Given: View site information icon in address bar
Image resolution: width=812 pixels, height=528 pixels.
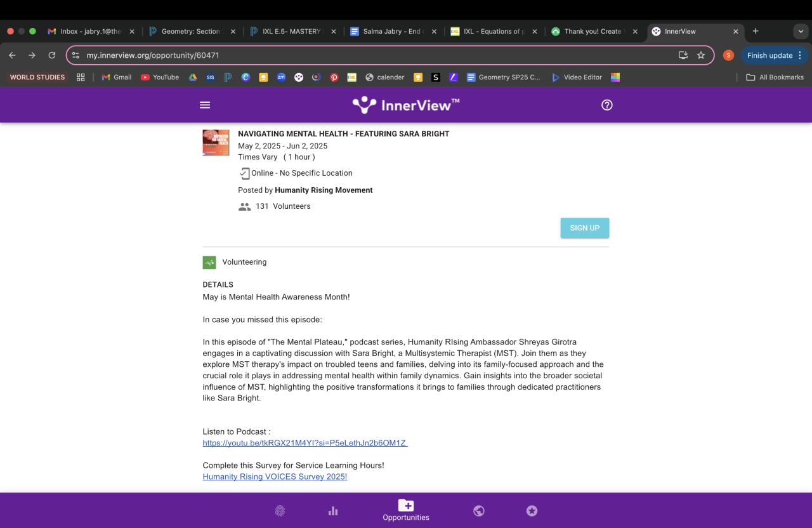Looking at the screenshot, I should [76, 55].
